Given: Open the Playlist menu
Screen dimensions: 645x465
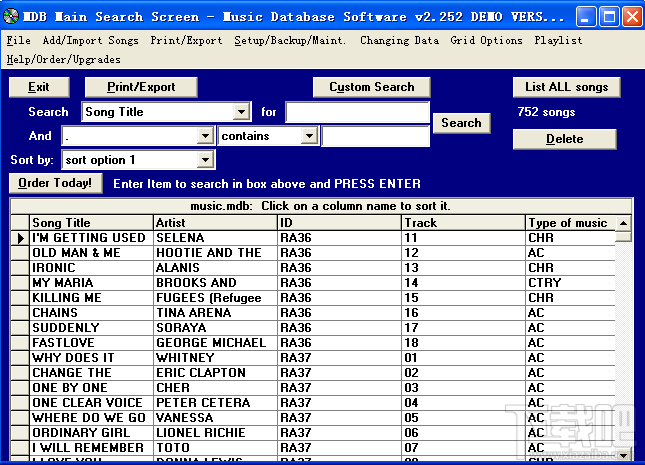Looking at the screenshot, I should pyautogui.click(x=558, y=40).
